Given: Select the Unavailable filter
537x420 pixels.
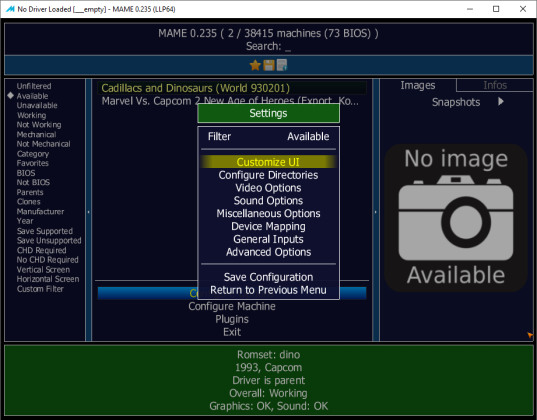Looking at the screenshot, I should pyautogui.click(x=37, y=106).
